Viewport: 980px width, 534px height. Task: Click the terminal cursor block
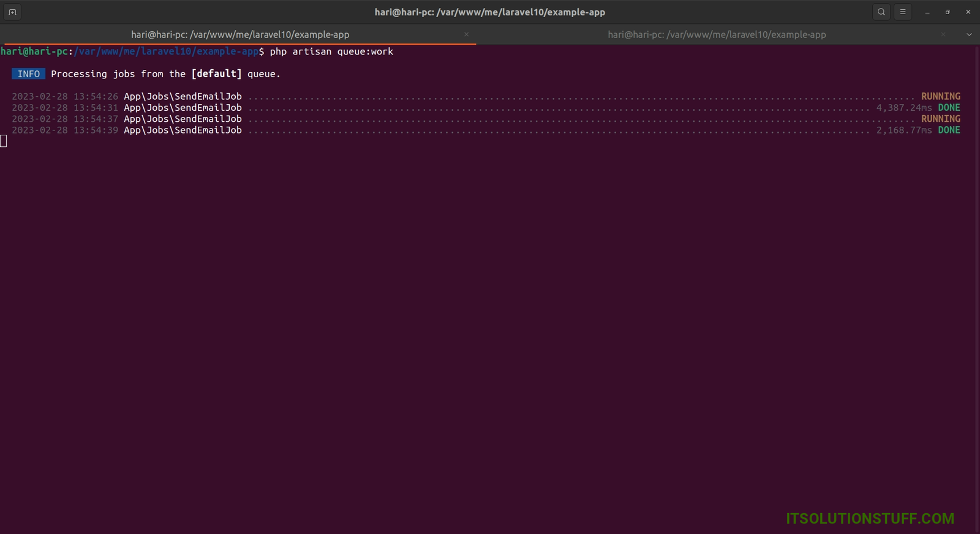4,141
